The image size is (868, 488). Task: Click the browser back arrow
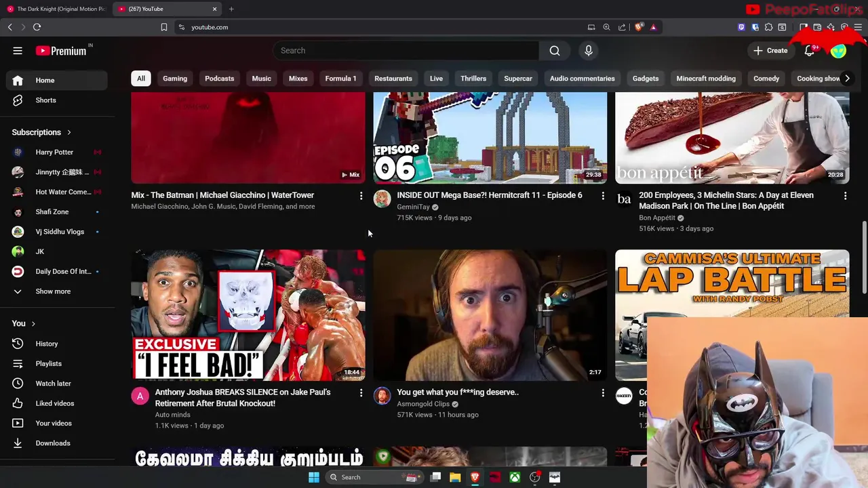(x=9, y=27)
